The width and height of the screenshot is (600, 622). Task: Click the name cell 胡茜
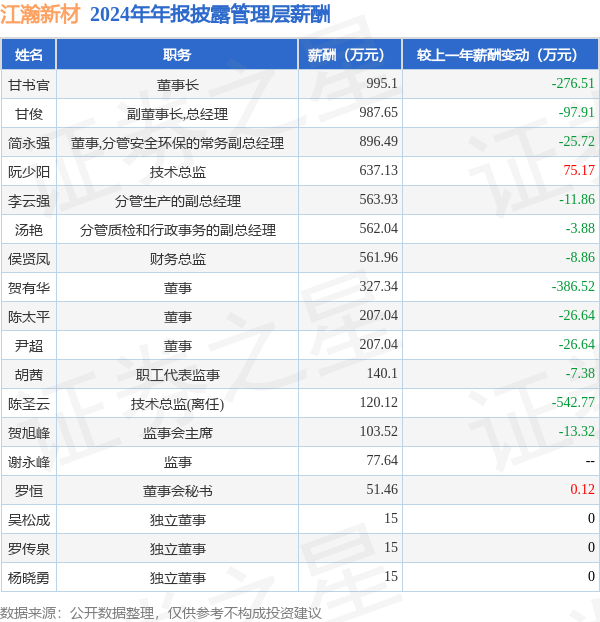tap(29, 375)
